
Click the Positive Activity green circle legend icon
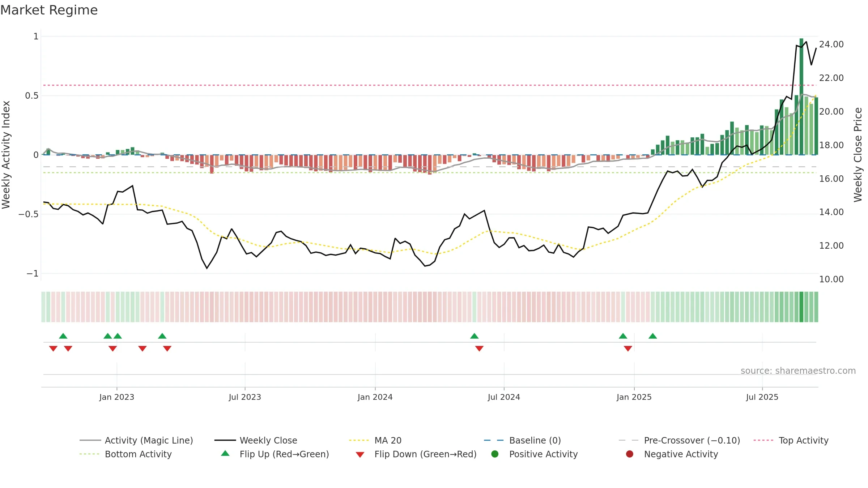tap(495, 454)
